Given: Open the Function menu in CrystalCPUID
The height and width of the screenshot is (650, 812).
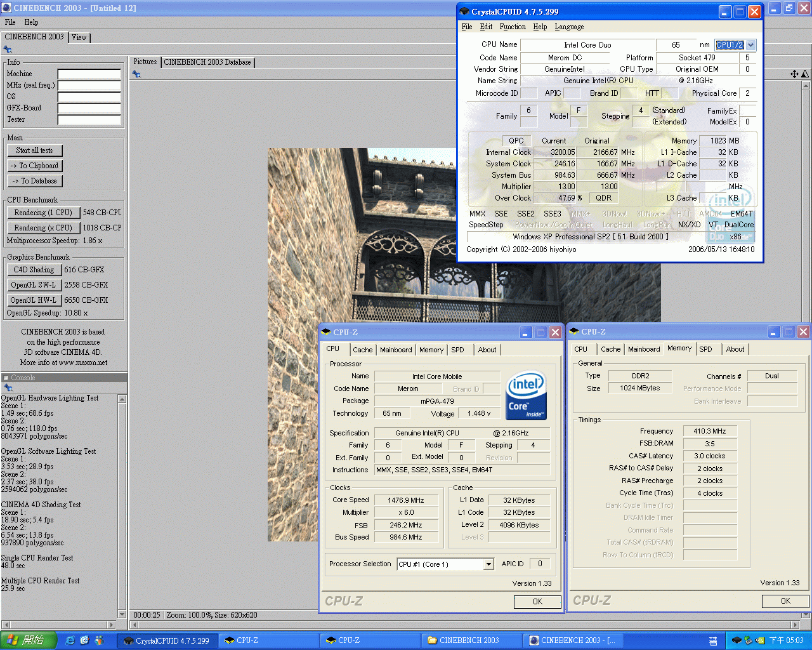Looking at the screenshot, I should [x=513, y=27].
